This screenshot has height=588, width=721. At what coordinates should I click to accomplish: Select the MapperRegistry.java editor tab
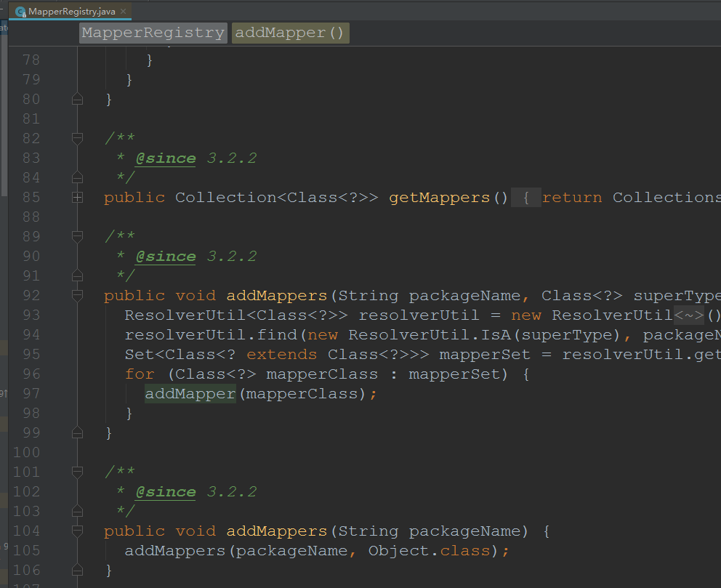click(x=71, y=11)
